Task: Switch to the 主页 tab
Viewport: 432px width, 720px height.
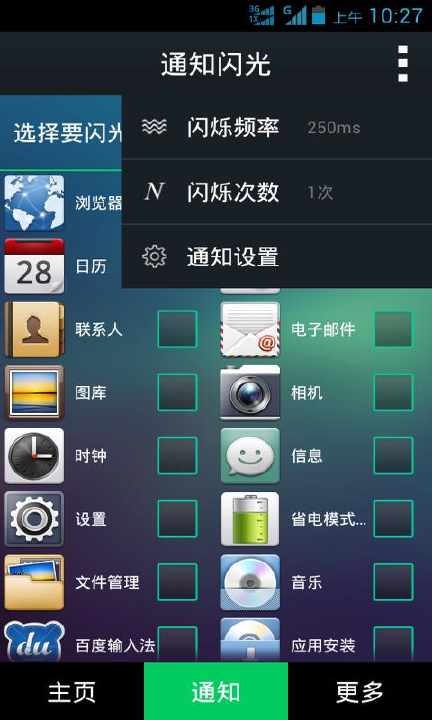Action: pos(72,691)
